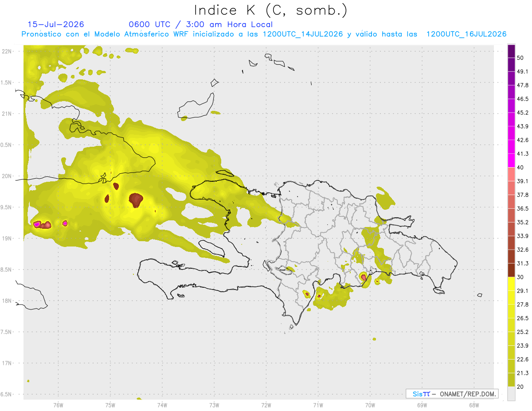Select the 75W longitude axis label
This screenshot has width=532, height=411.
click(x=110, y=405)
